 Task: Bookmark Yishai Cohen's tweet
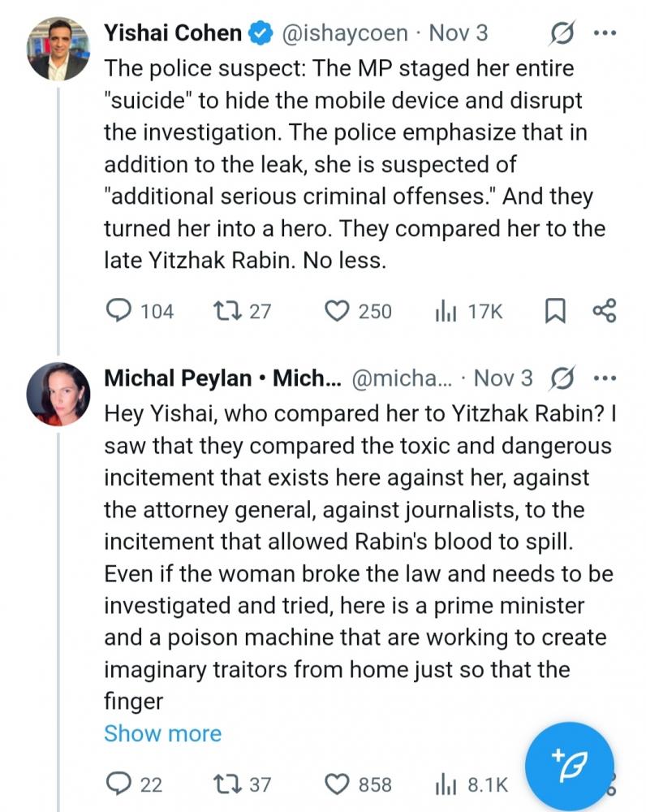point(555,311)
